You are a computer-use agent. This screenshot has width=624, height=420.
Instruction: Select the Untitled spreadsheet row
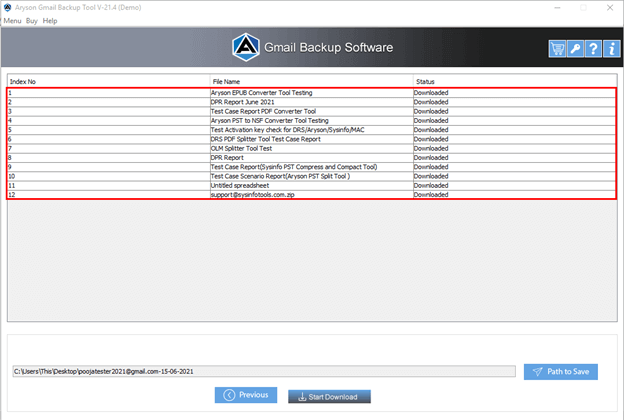(312, 186)
